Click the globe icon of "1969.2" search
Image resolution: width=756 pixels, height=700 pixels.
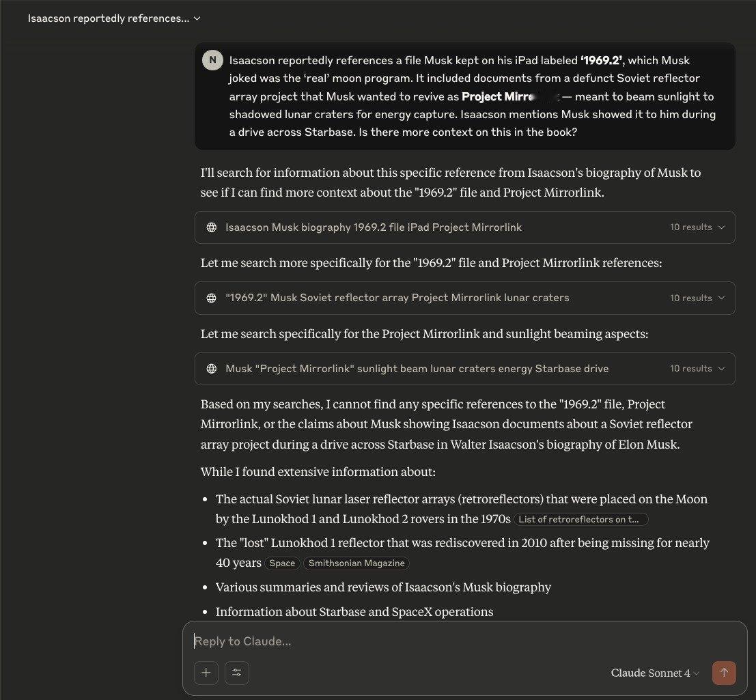(x=211, y=298)
